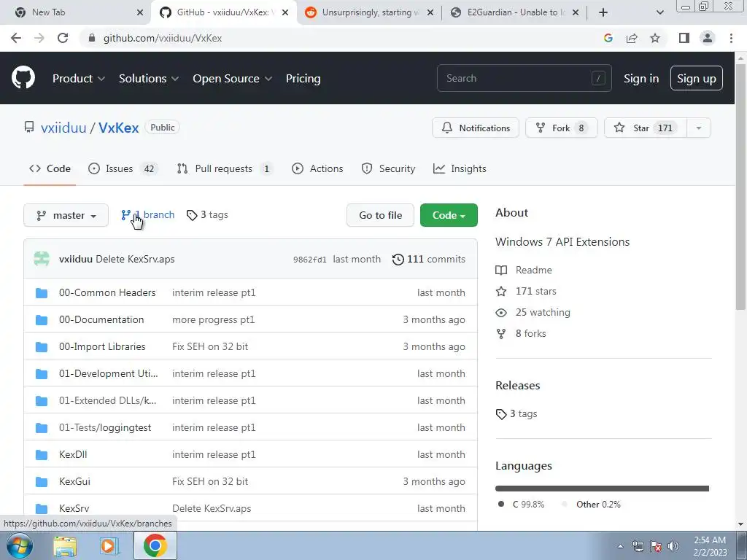Viewport: 747px width, 560px height.
Task: Open the 3 tags link beside branch
Action: (x=207, y=215)
